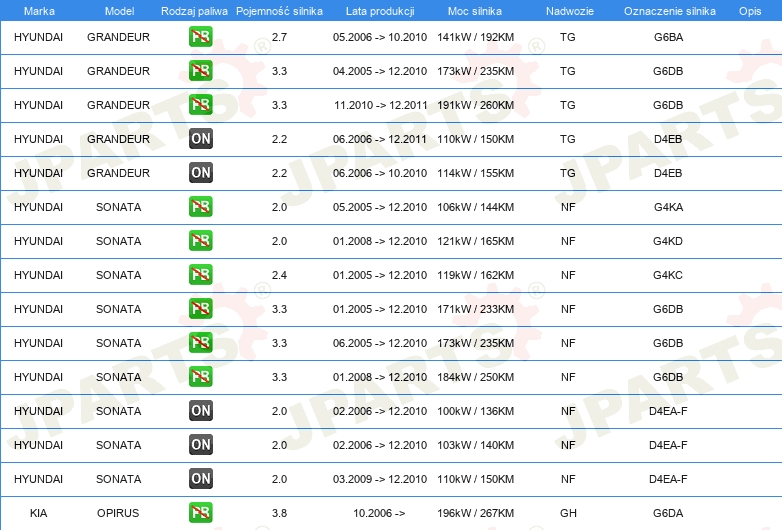Image resolution: width=782 pixels, height=530 pixels.
Task: Click the Moc silnika column header
Action: pos(475,11)
